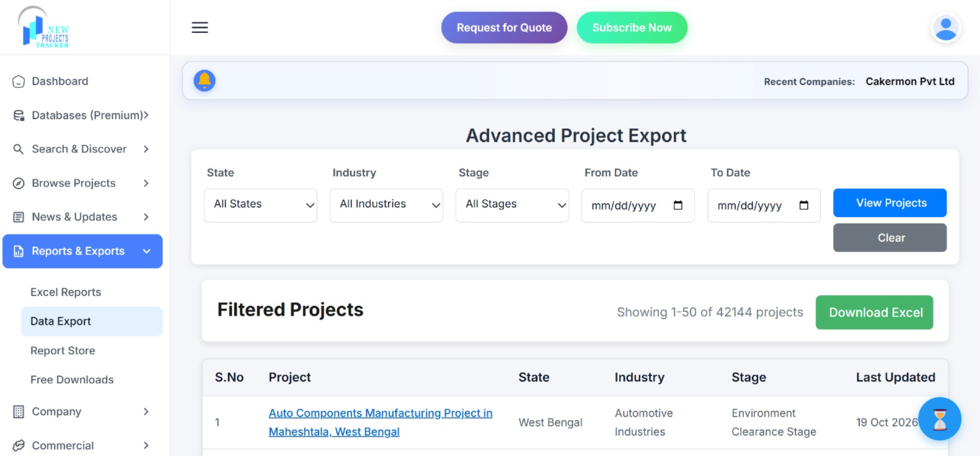This screenshot has height=456, width=980.
Task: Click the New Projects Tracker logo
Action: 44,27
